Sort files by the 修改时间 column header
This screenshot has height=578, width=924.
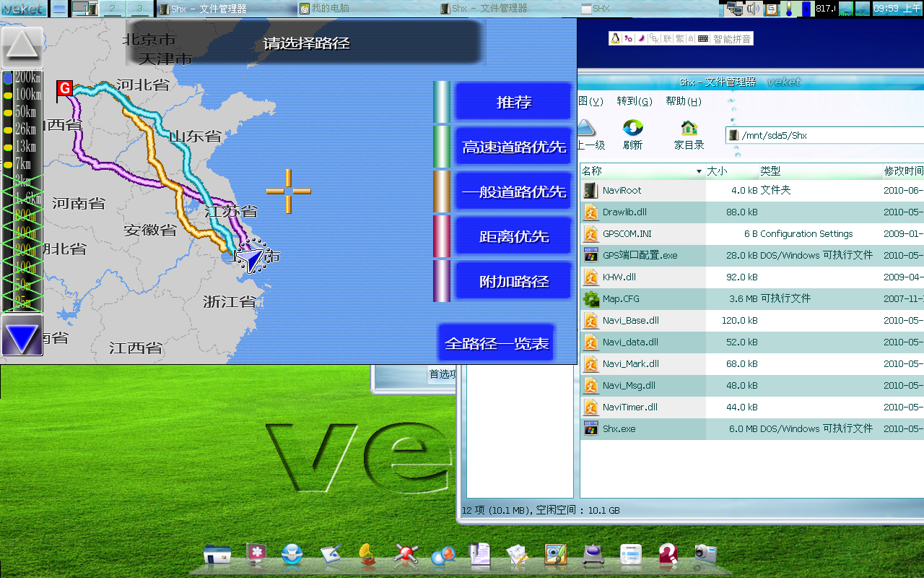pos(904,171)
